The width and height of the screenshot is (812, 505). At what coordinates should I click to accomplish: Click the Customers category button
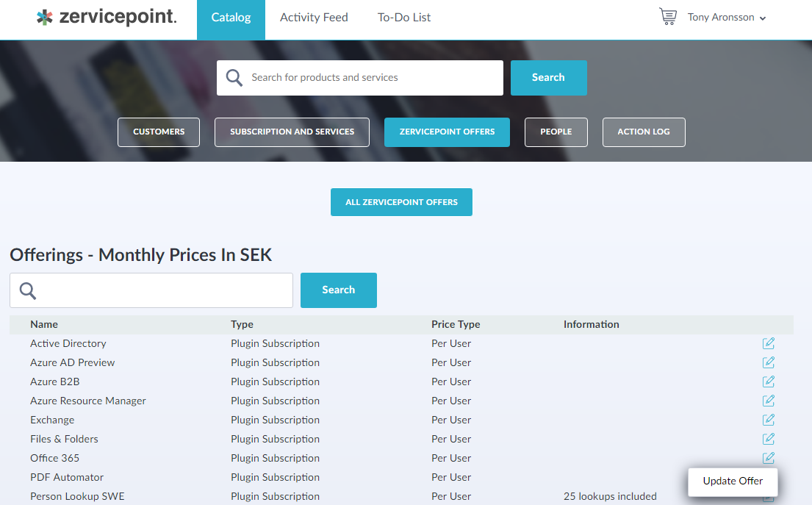point(159,132)
